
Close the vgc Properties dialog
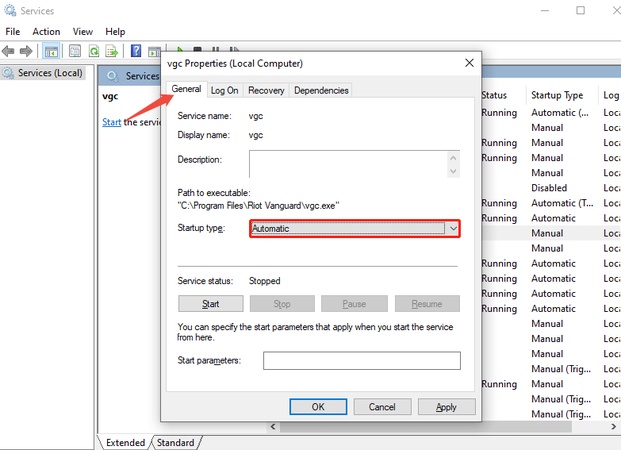[469, 63]
